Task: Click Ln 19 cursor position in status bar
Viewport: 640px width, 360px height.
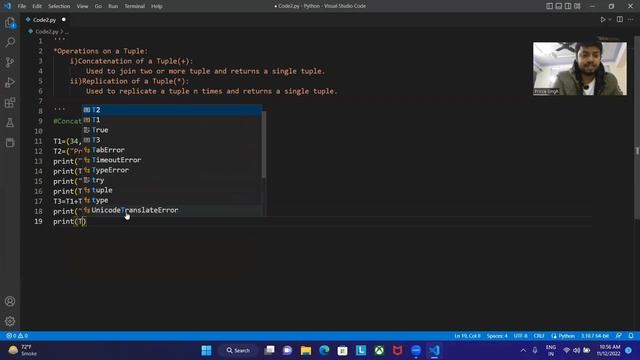Action: 467,336
